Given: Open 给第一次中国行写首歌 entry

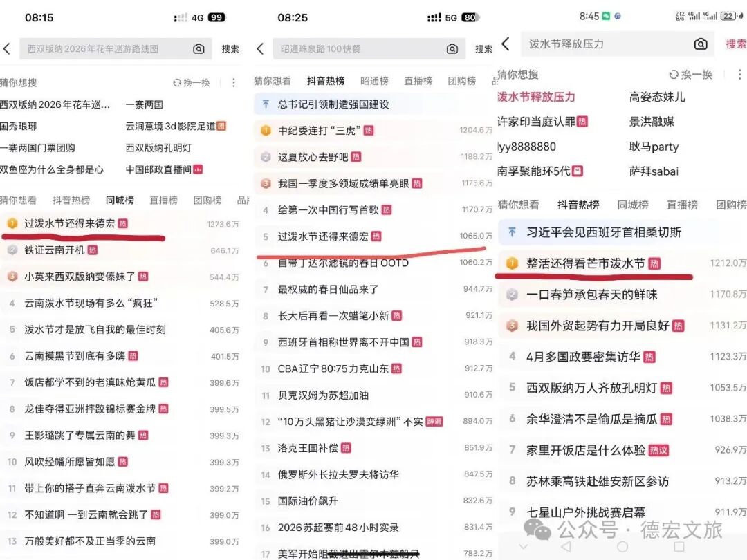Looking at the screenshot, I should [x=374, y=209].
